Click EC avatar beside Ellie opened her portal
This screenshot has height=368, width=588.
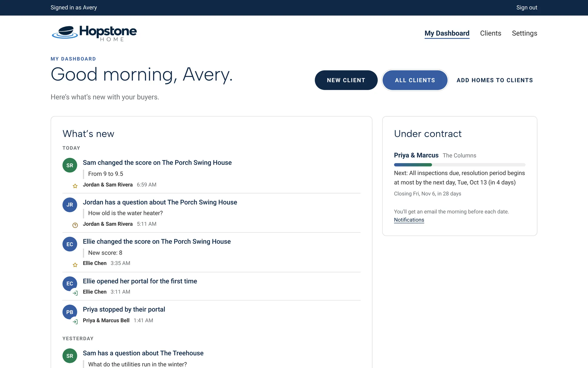pos(70,284)
